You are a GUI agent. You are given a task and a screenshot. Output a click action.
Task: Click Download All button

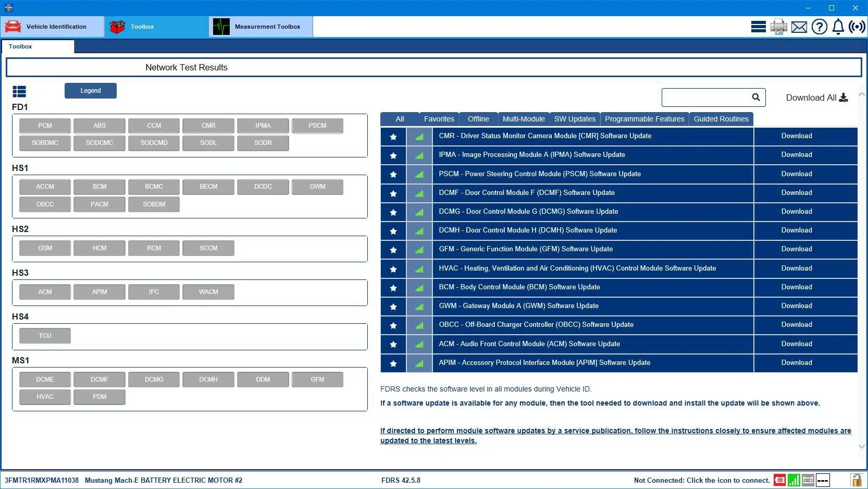(x=816, y=97)
